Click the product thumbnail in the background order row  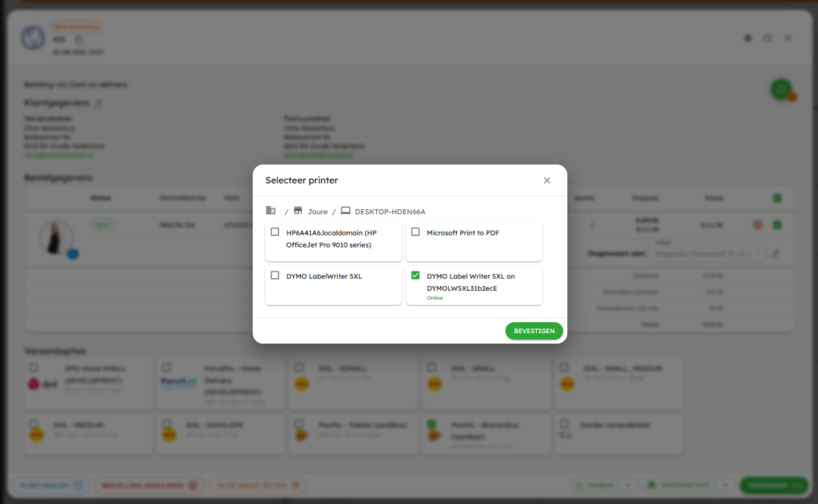(x=55, y=237)
